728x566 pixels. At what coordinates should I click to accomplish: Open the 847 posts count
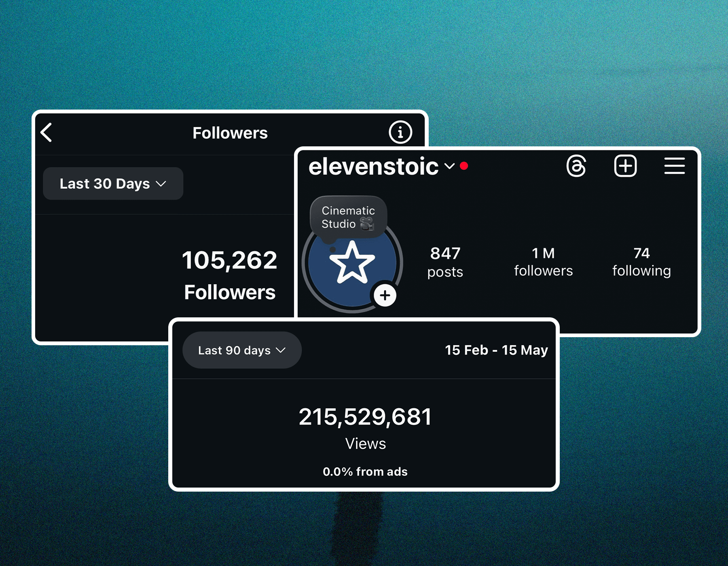click(x=445, y=262)
